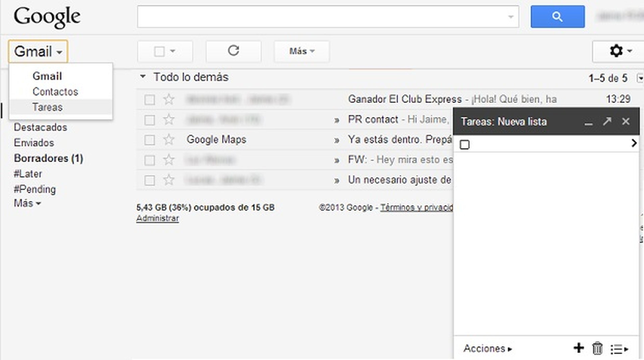Choose Contactos from the Gmail menu
The width and height of the screenshot is (644, 360).
click(x=55, y=92)
